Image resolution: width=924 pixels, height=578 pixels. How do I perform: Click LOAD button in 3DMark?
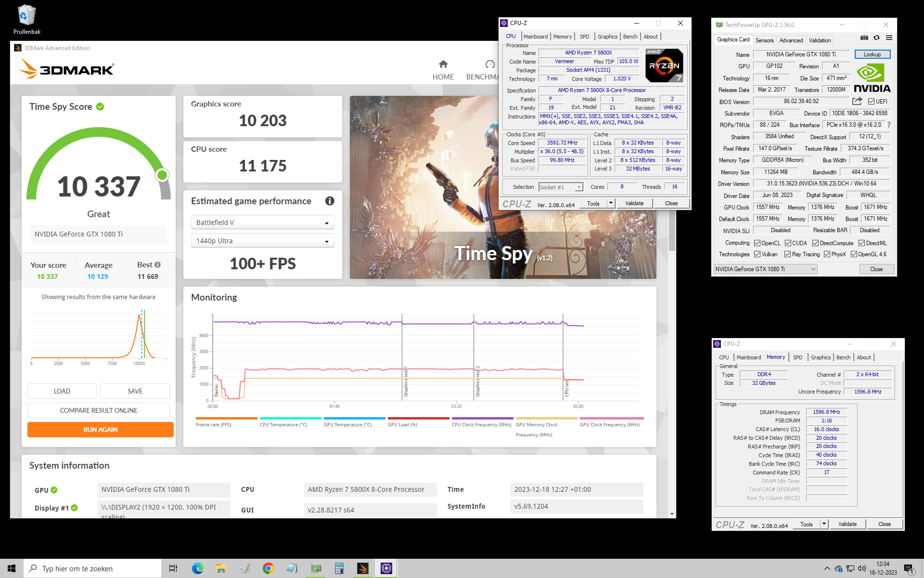click(62, 391)
